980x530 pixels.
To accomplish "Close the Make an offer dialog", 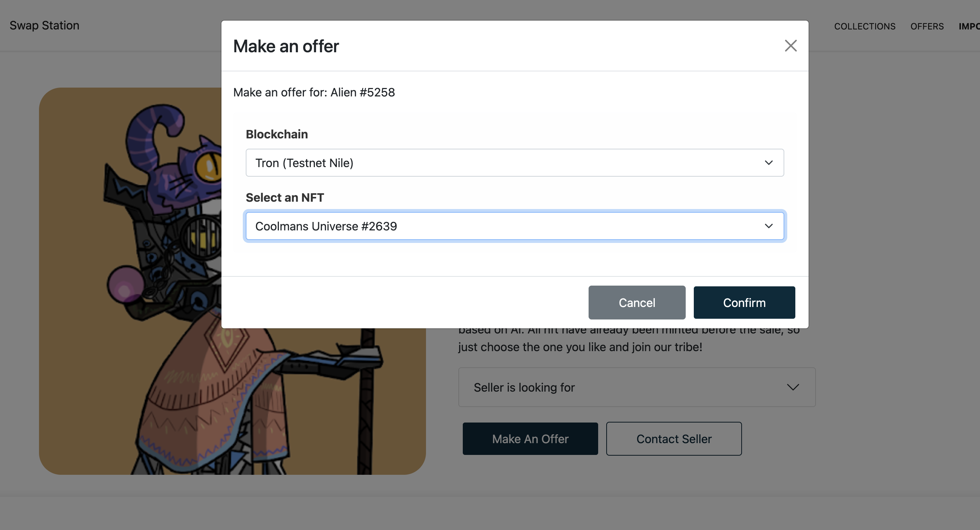I will click(791, 46).
